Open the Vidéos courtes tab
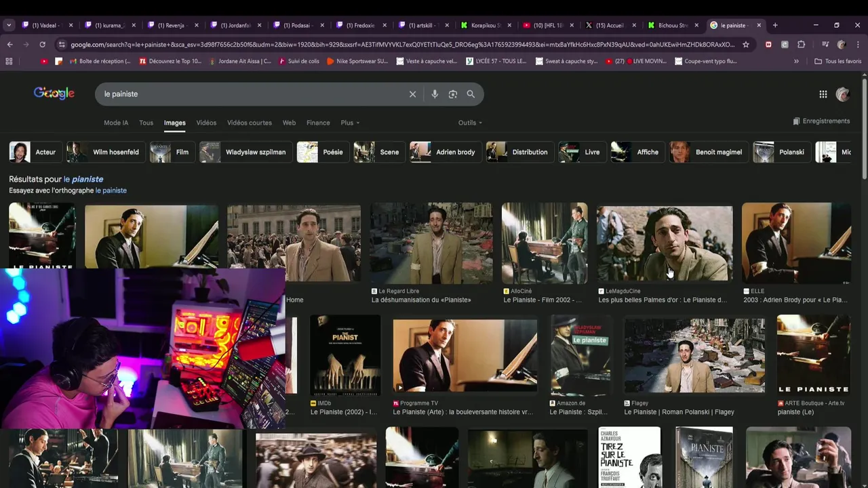Viewport: 868px width, 488px height. click(x=250, y=123)
